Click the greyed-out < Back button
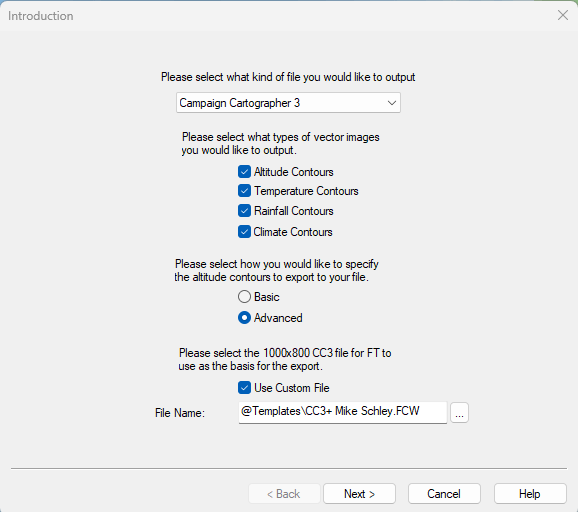The height and width of the screenshot is (512, 578). [284, 494]
